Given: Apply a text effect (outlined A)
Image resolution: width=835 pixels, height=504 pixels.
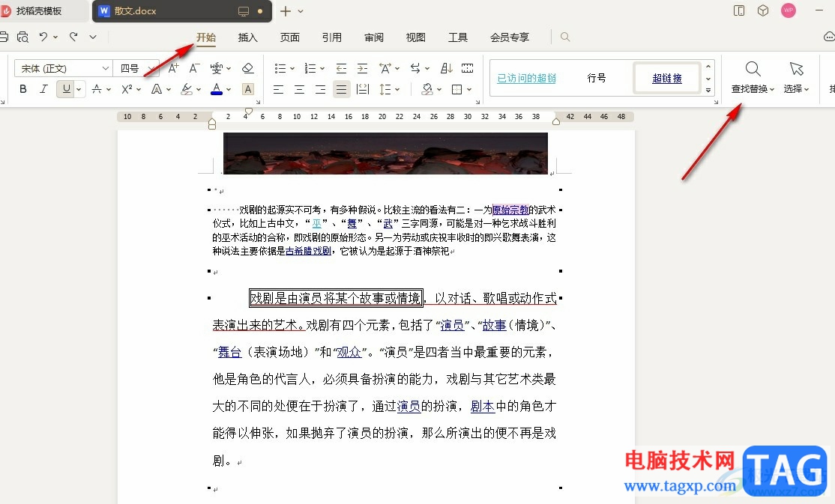Looking at the screenshot, I should click(157, 89).
